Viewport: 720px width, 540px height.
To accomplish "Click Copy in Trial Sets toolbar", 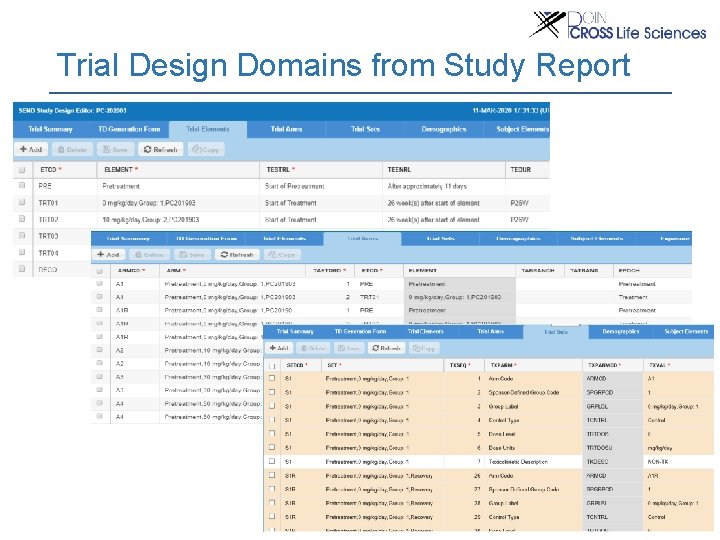I will [x=423, y=348].
